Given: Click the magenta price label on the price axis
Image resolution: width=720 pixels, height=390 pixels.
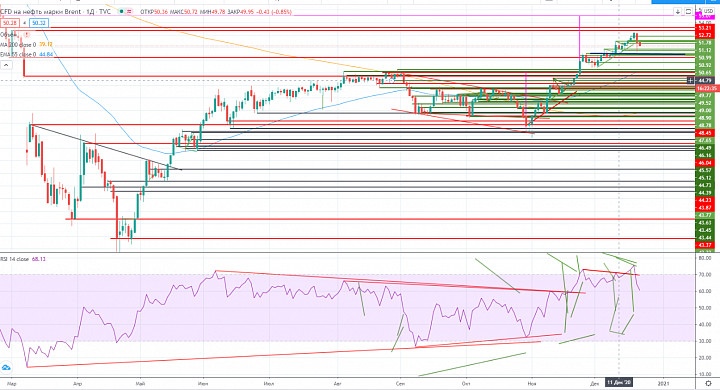Looking at the screenshot, I should click(x=705, y=16).
